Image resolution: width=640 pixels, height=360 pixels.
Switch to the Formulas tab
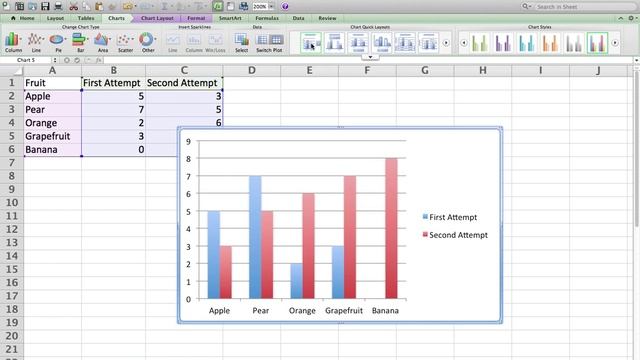click(267, 18)
